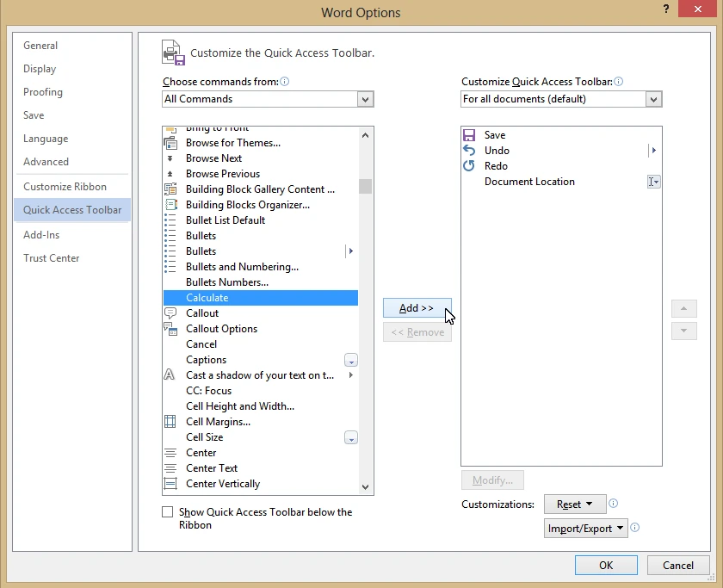Screen dimensions: 723x588
Task: Click the help question mark in title bar
Action: [666, 9]
